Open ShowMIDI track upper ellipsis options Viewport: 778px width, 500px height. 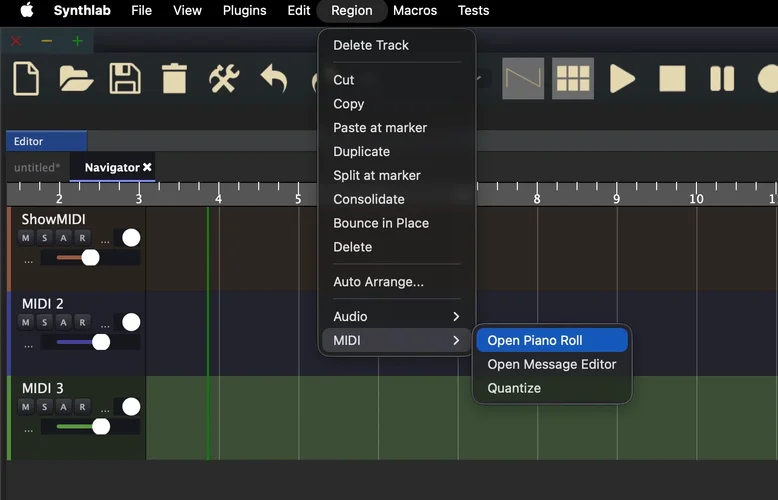(x=105, y=241)
